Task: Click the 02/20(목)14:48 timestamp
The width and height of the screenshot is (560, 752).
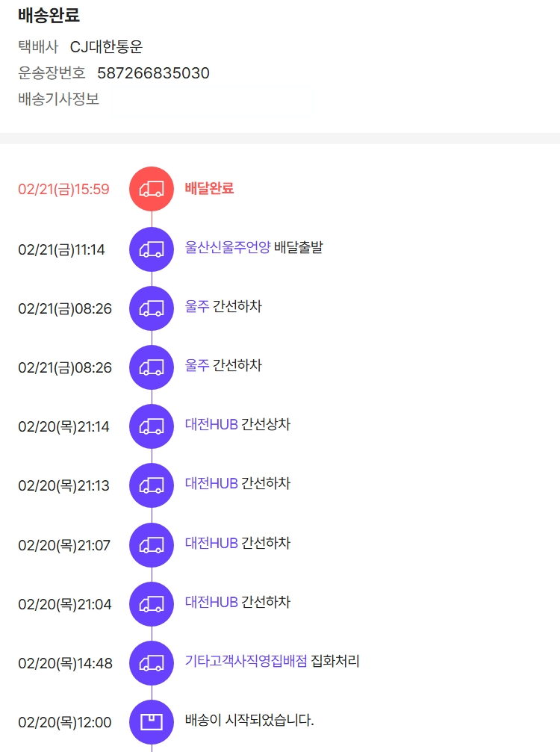Action: point(65,663)
